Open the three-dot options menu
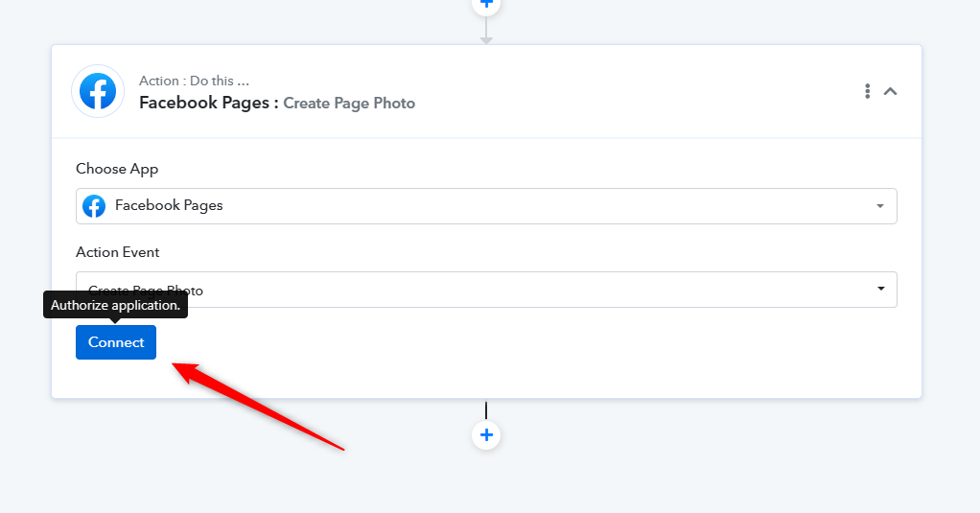This screenshot has width=980, height=513. 868,91
